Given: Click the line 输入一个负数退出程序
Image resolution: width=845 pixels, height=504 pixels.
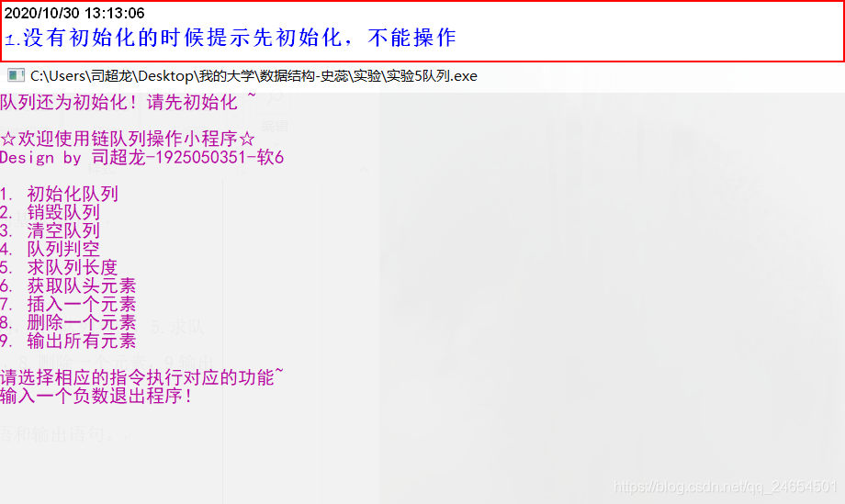Looking at the screenshot, I should [x=96, y=396].
